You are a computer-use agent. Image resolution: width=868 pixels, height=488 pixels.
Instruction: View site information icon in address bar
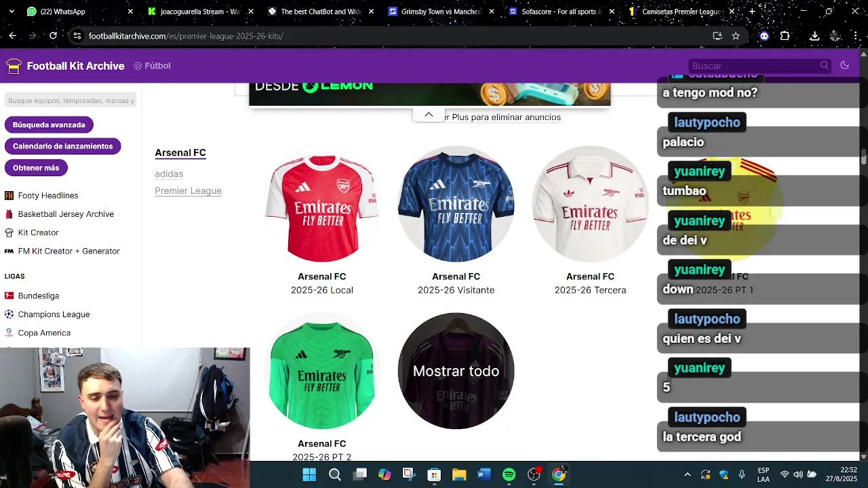77,36
